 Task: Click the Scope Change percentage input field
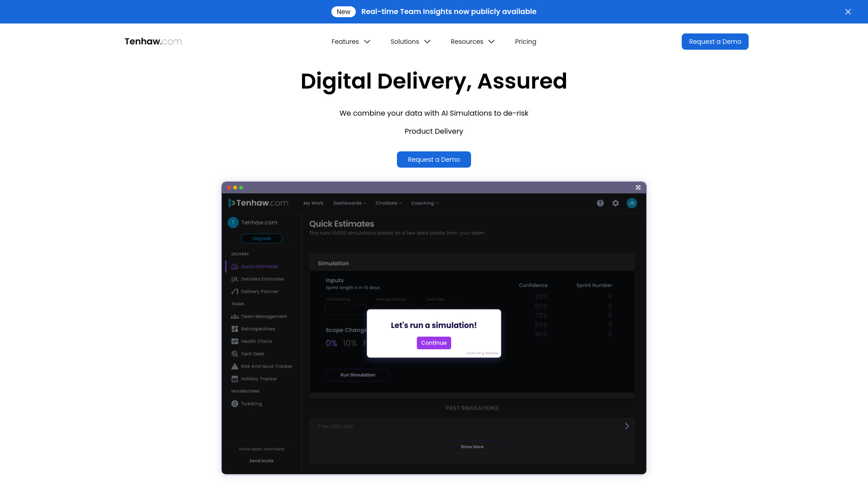click(331, 343)
